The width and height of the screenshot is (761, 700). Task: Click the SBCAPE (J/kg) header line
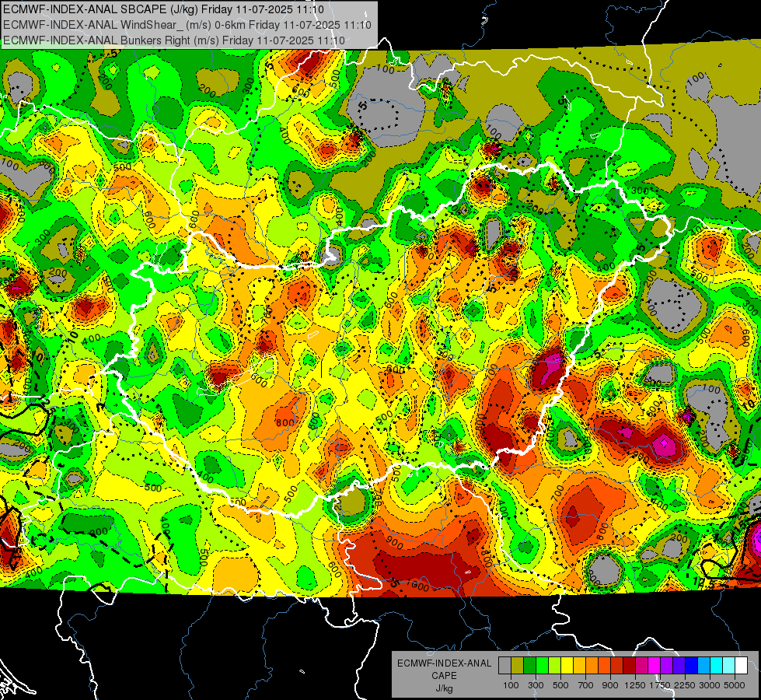pyautogui.click(x=163, y=9)
